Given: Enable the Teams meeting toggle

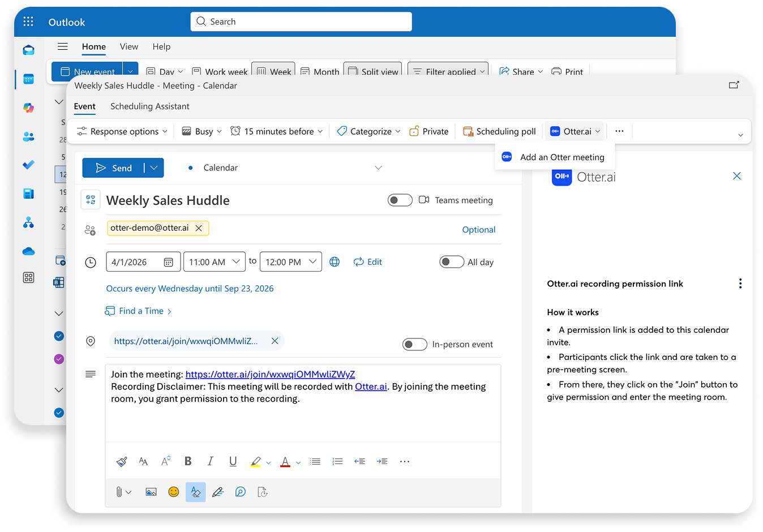Looking at the screenshot, I should pyautogui.click(x=400, y=200).
